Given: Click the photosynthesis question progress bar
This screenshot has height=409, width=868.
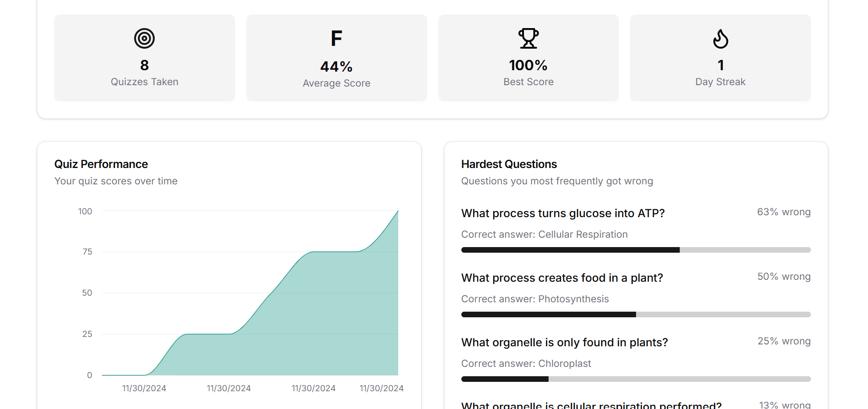Looking at the screenshot, I should 636,314.
